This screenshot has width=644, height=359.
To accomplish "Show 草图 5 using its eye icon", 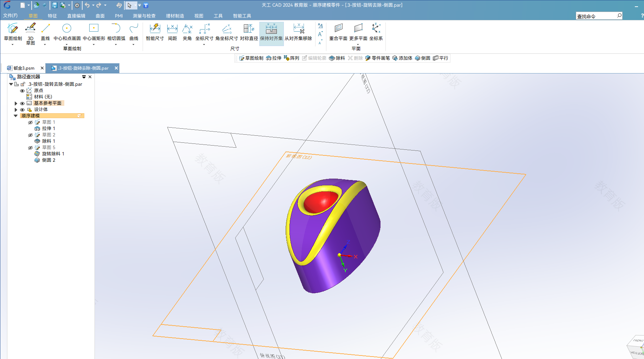I will pyautogui.click(x=31, y=148).
